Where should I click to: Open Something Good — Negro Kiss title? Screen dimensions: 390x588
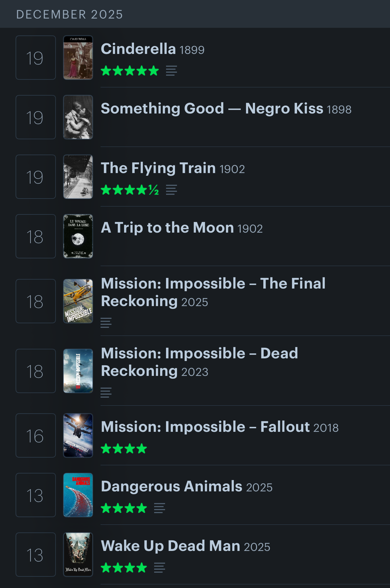(x=212, y=109)
